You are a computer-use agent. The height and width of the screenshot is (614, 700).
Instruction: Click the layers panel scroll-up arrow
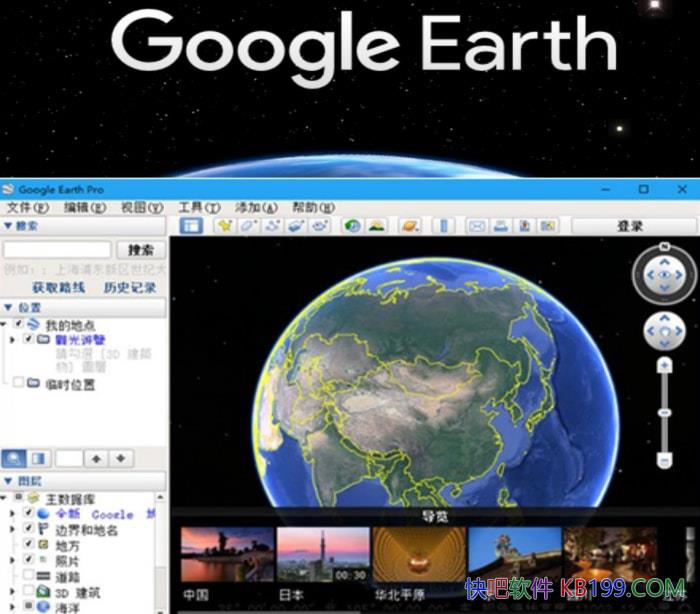pyautogui.click(x=160, y=497)
